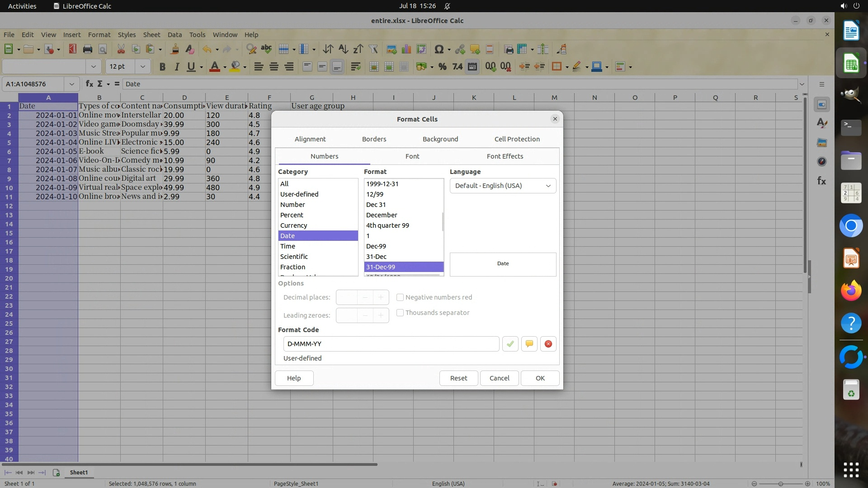
Task: Click the Format as Percent icon
Action: (x=442, y=67)
